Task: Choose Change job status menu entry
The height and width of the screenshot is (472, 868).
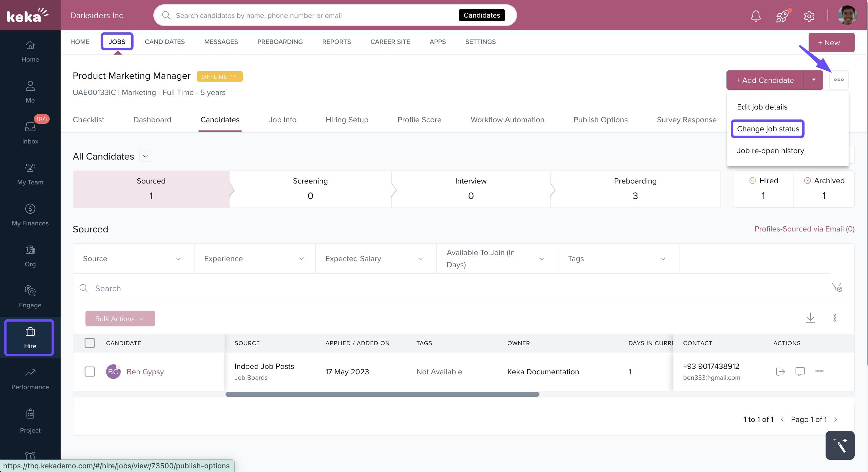Action: point(768,129)
